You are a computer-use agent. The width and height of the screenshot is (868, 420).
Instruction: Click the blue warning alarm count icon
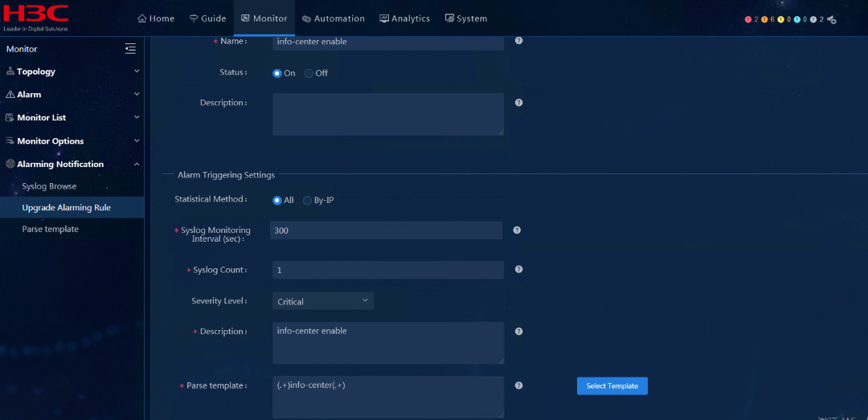(796, 19)
